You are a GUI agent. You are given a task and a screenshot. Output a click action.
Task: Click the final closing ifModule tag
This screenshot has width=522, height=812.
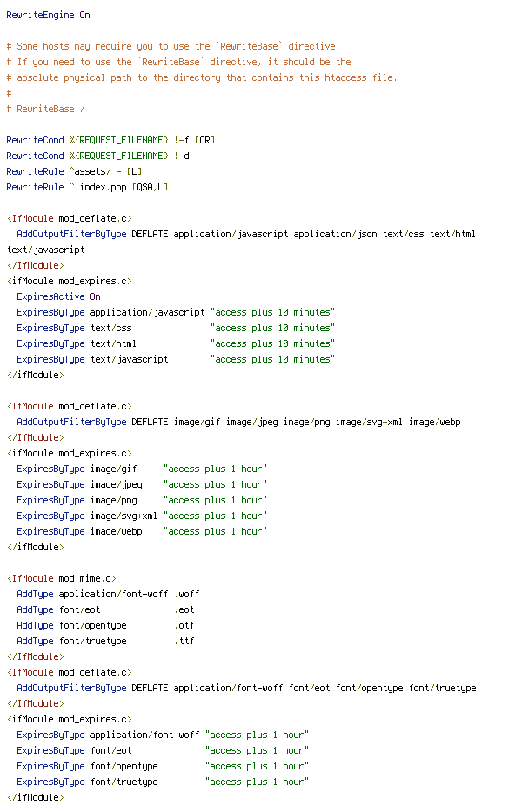click(36, 797)
